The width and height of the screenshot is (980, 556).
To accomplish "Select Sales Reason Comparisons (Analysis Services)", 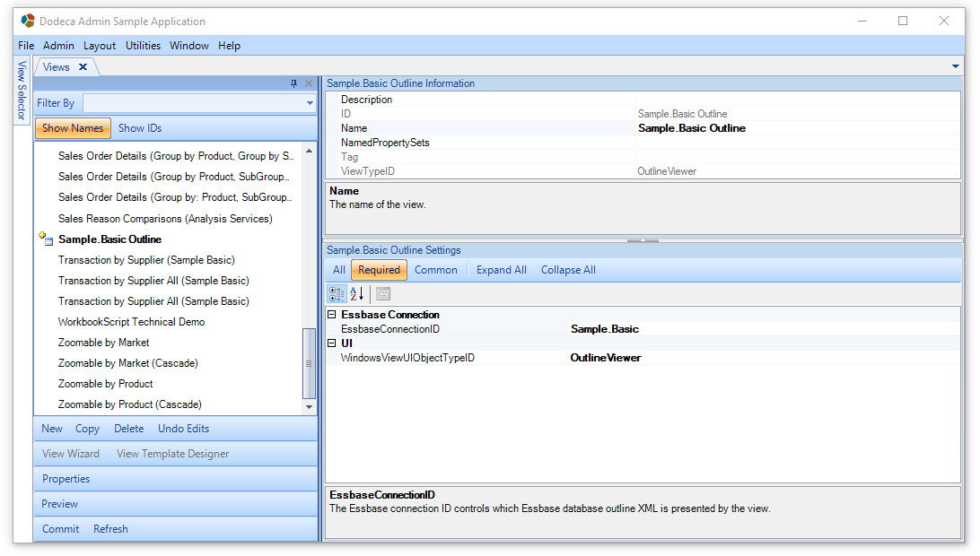I will (165, 219).
